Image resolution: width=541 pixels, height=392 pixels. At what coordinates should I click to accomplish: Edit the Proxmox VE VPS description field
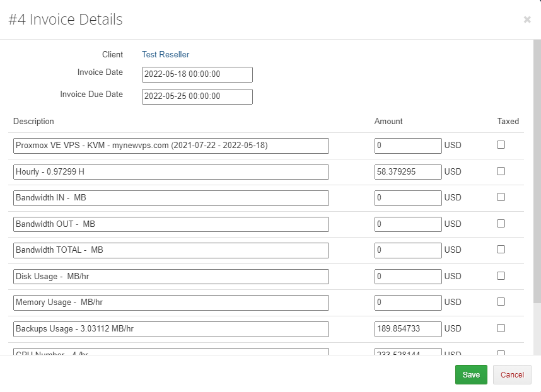pyautogui.click(x=171, y=146)
